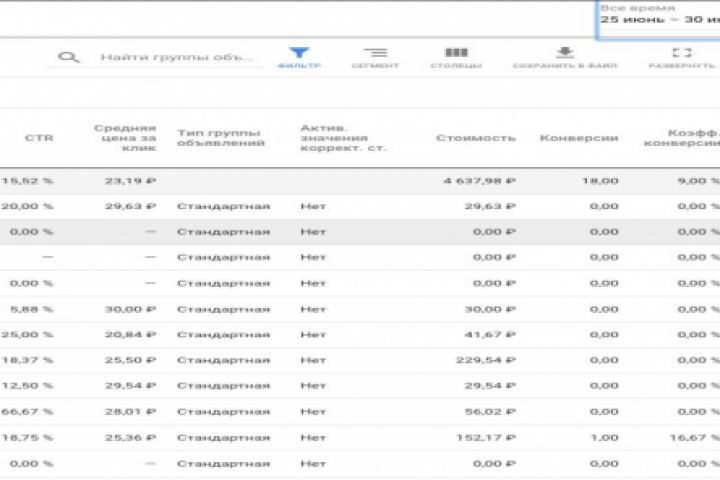The image size is (720, 480).
Task: Sort by CTR column header
Action: (39, 138)
